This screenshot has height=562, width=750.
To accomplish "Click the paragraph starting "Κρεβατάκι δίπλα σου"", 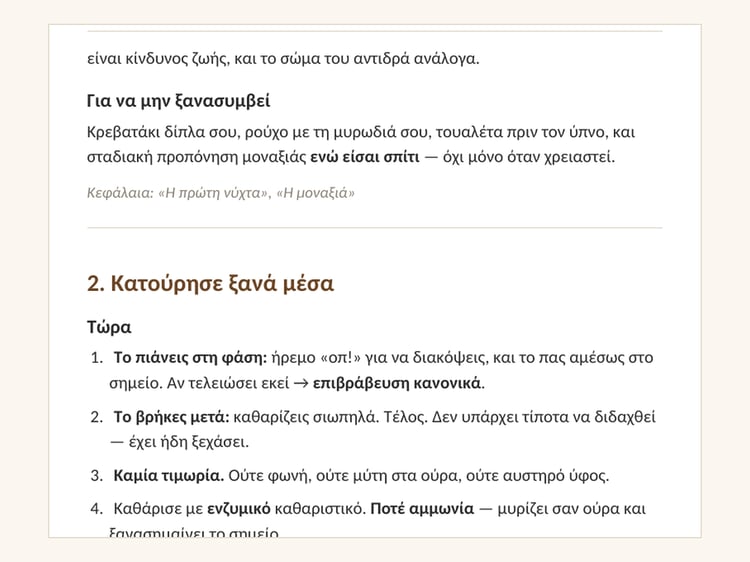I will (x=361, y=144).
